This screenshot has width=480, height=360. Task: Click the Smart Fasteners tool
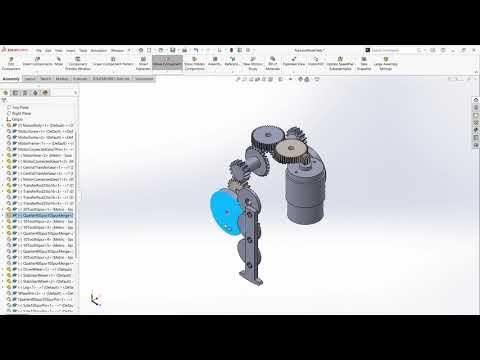coord(143,63)
